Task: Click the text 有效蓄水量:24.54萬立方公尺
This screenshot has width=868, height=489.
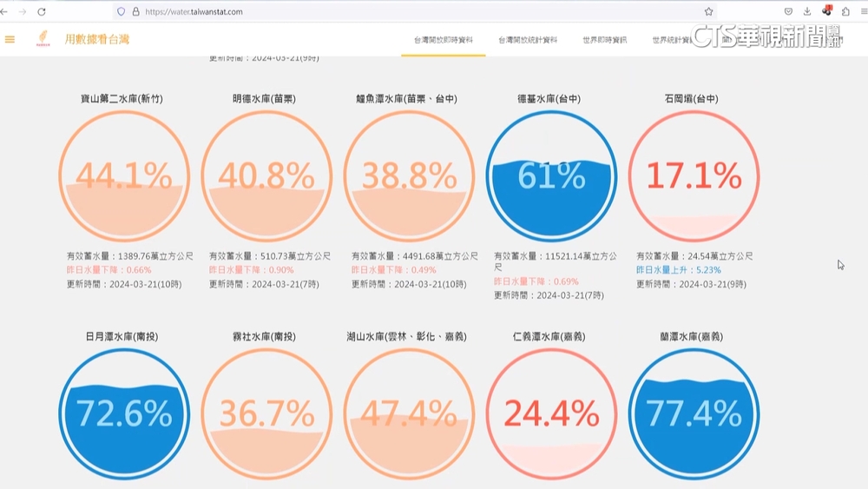Action: pos(694,256)
